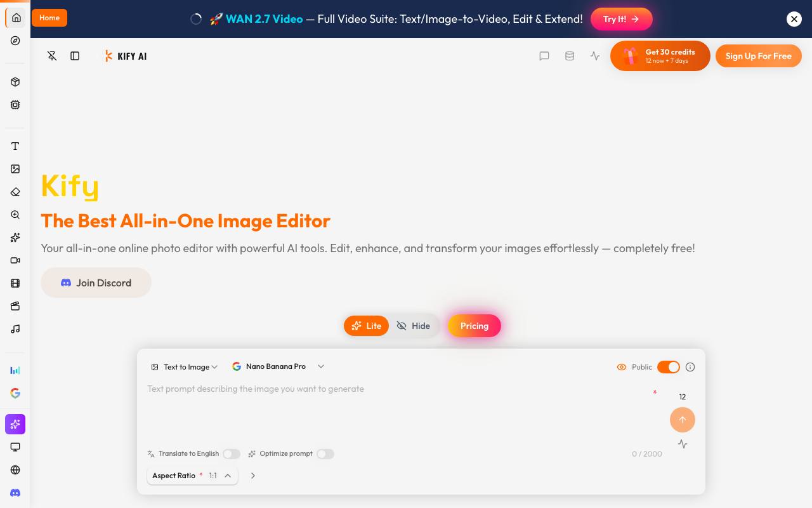
Task: Open the Pricing button
Action: click(475, 326)
